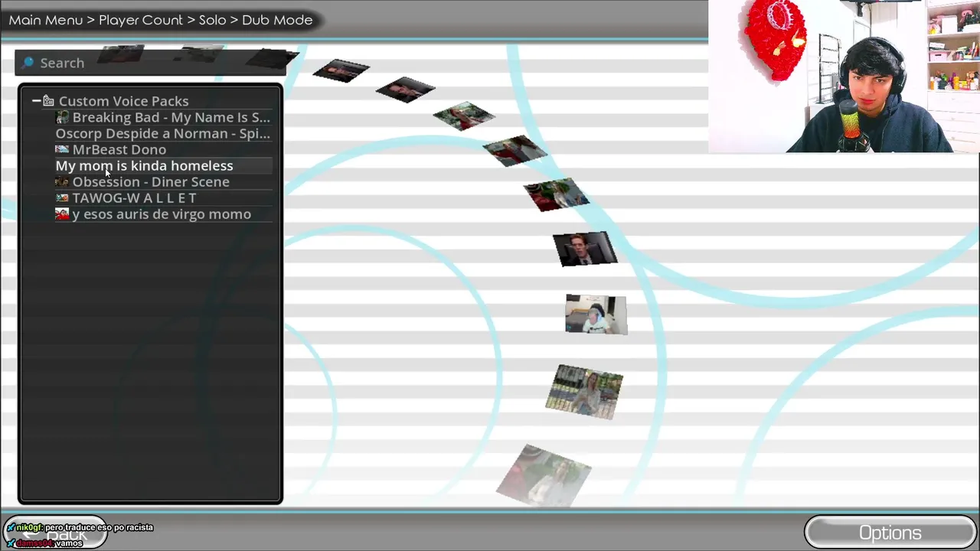Click the TAWOG-W A L L E T pack icon
Screen dimensions: 980x551
coord(62,197)
